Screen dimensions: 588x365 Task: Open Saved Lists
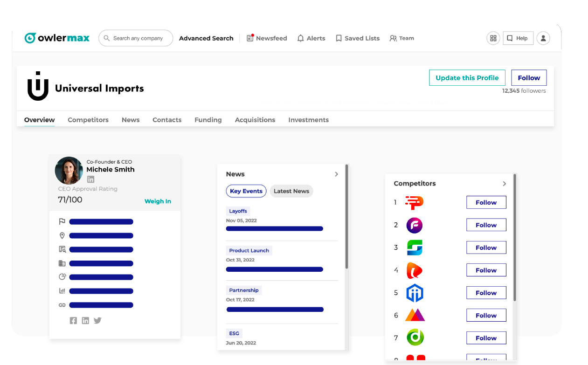click(x=358, y=38)
